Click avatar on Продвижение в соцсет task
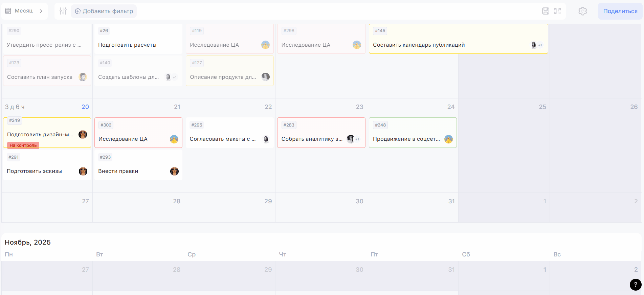This screenshot has width=644, height=295. 448,139
